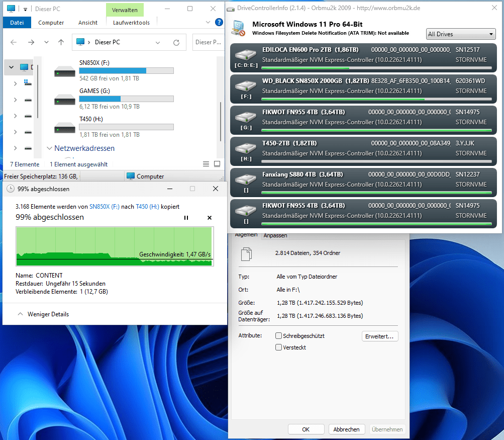Switch to the Anpassen tab
The image size is (504, 440).
coord(275,235)
